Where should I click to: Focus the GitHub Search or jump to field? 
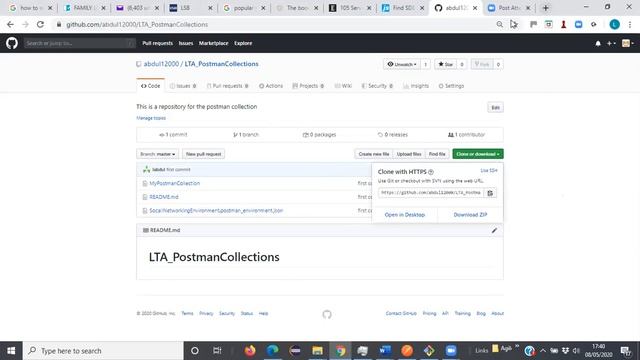[79, 43]
